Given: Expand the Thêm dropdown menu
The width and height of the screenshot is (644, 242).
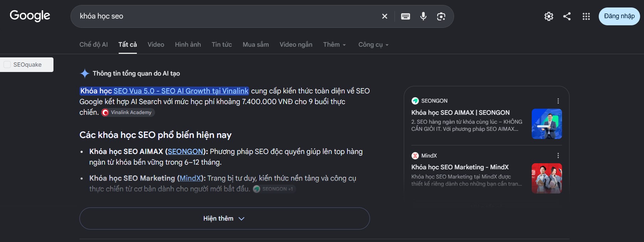Looking at the screenshot, I should tap(334, 45).
